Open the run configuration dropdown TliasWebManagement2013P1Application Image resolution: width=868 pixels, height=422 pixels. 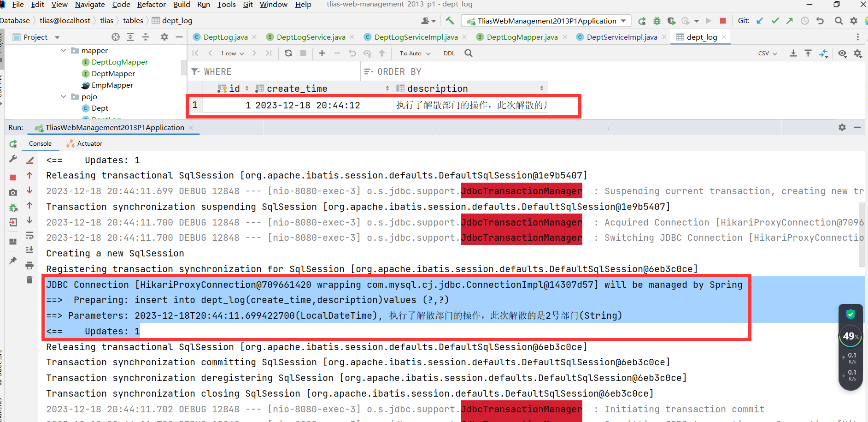[546, 21]
